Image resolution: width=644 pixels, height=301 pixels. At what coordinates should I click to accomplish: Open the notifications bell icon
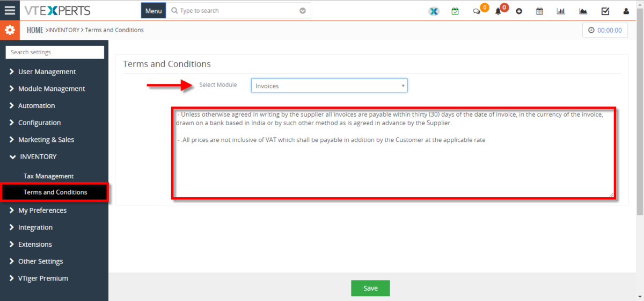(498, 11)
